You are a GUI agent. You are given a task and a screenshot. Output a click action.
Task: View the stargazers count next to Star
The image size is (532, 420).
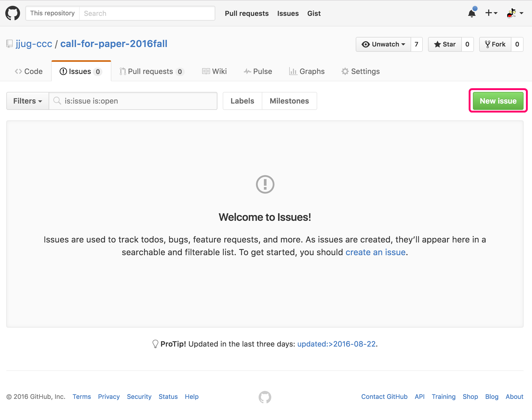pos(467,44)
